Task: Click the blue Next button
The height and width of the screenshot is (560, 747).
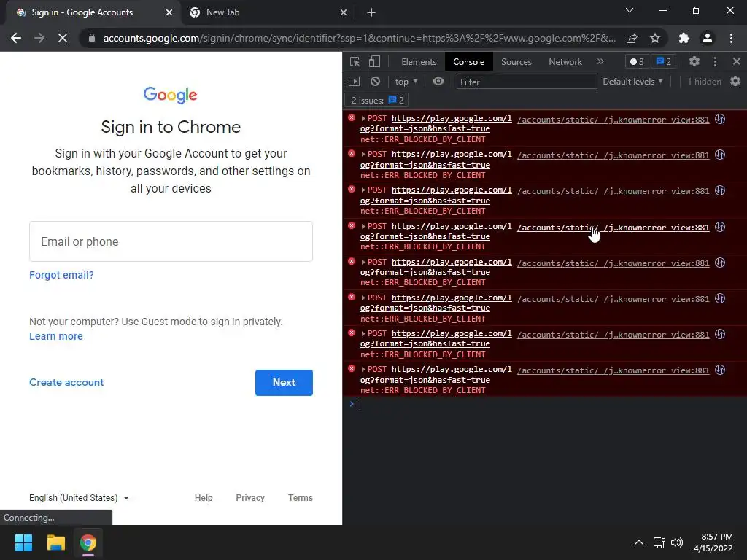Action: (x=284, y=382)
